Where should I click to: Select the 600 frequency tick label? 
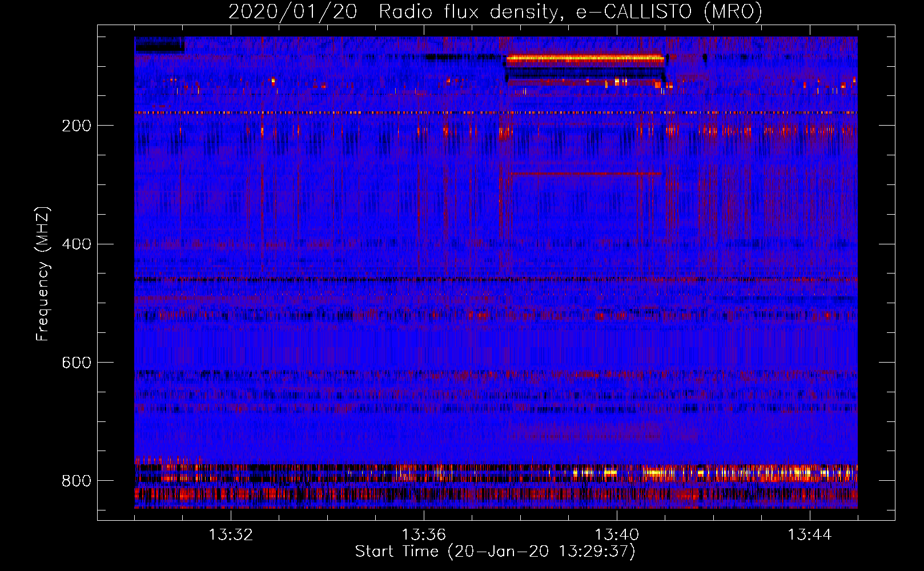tap(77, 363)
